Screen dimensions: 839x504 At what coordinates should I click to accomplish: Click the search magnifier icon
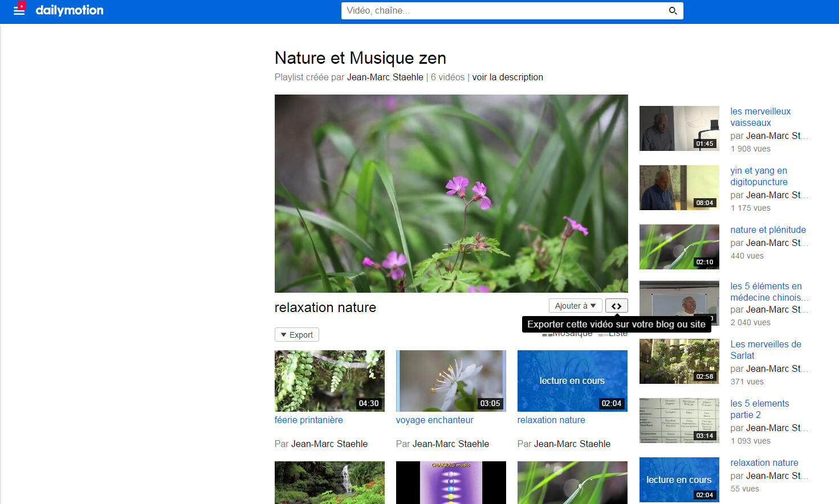[673, 11]
